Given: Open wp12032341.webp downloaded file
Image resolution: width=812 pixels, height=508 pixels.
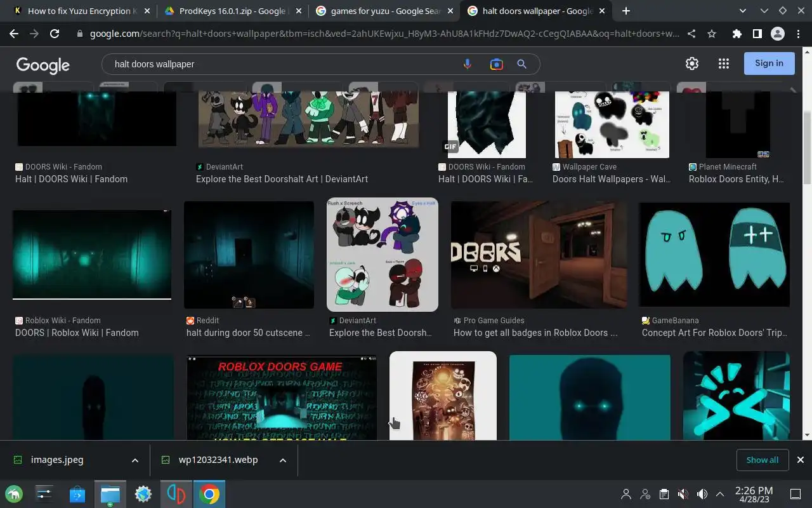Looking at the screenshot, I should 218,460.
